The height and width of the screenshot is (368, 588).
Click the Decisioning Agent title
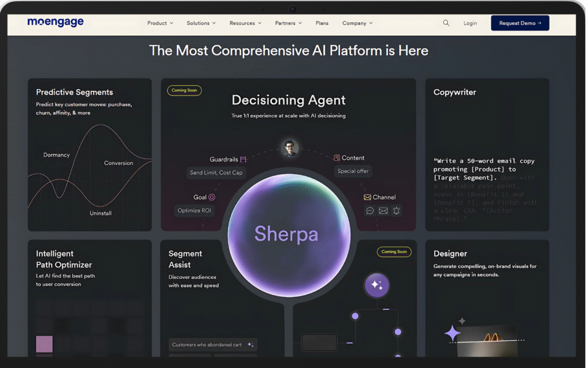tap(288, 100)
